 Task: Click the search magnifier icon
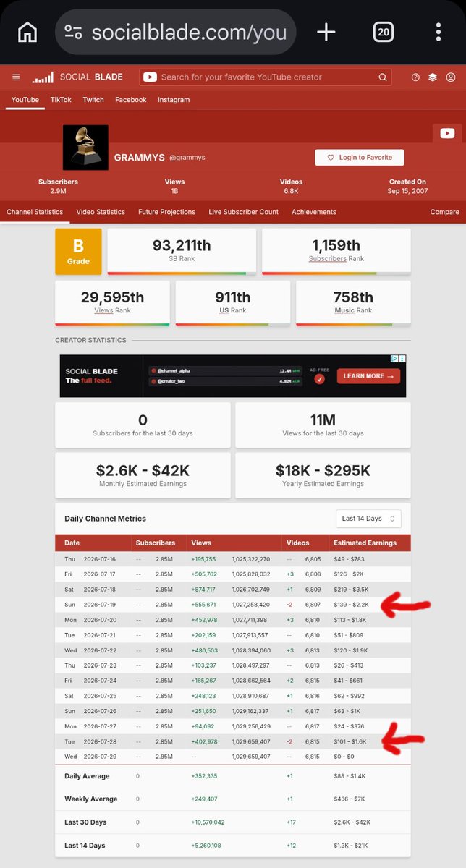[x=382, y=77]
